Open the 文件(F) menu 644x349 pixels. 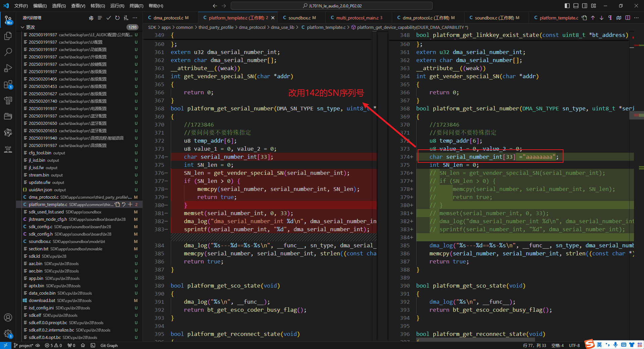click(x=21, y=6)
